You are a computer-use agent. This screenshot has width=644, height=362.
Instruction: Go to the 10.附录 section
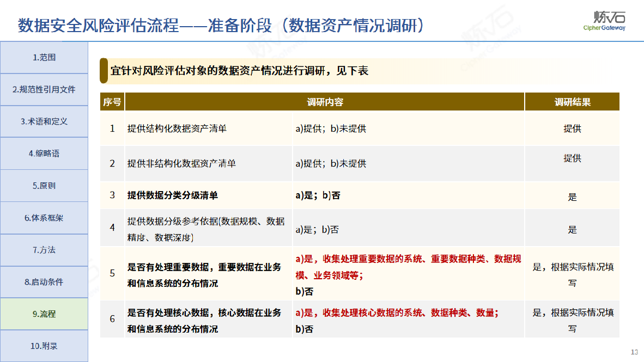point(44,346)
